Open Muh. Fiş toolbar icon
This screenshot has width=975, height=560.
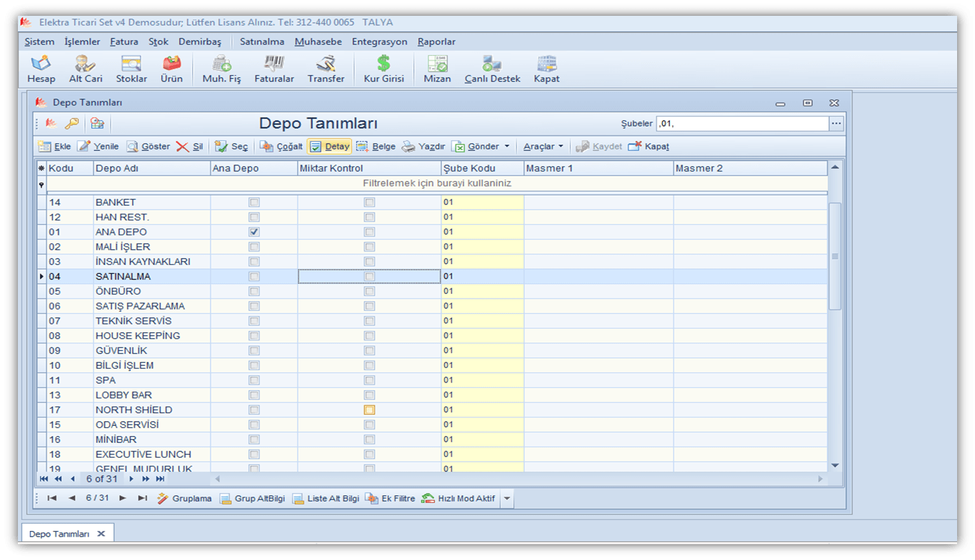pyautogui.click(x=222, y=69)
